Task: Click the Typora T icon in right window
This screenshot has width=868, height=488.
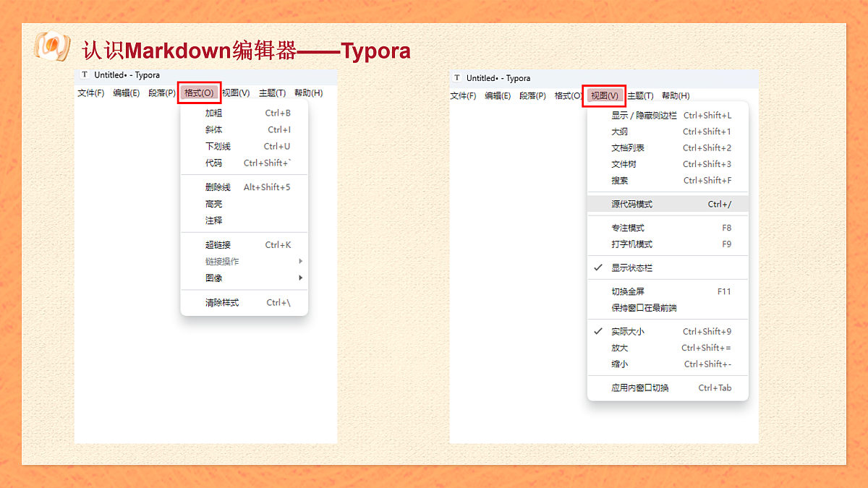Action: (x=457, y=78)
